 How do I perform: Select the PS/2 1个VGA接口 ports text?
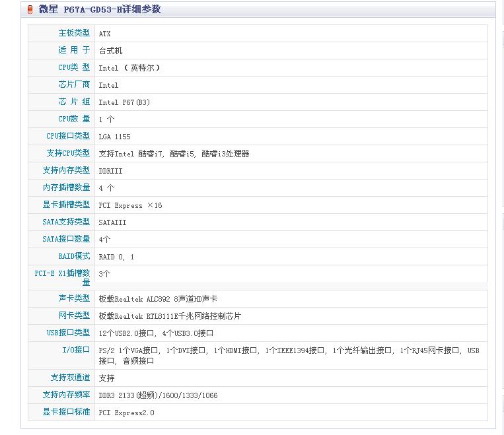(x=289, y=356)
